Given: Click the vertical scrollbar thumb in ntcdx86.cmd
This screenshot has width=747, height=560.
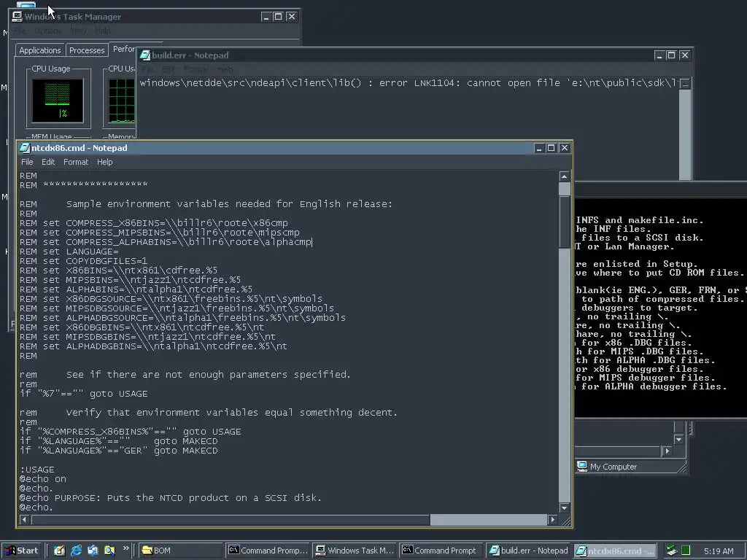Looking at the screenshot, I should tap(564, 222).
